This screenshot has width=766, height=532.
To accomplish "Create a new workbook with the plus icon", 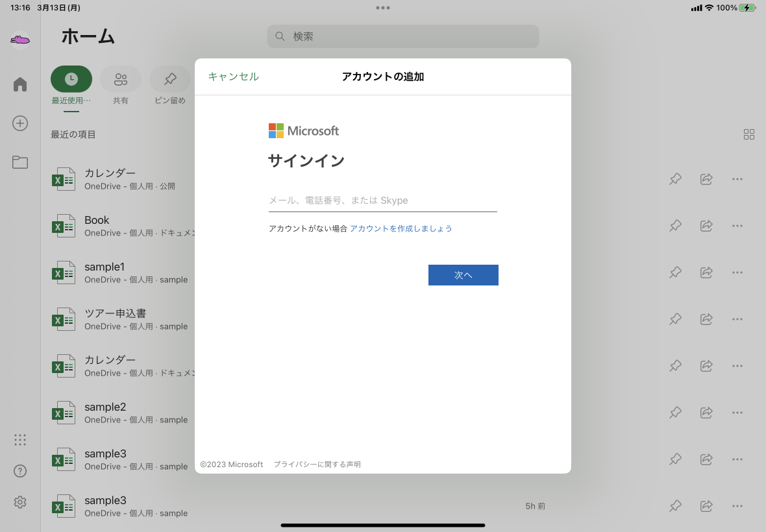I will [x=19, y=123].
